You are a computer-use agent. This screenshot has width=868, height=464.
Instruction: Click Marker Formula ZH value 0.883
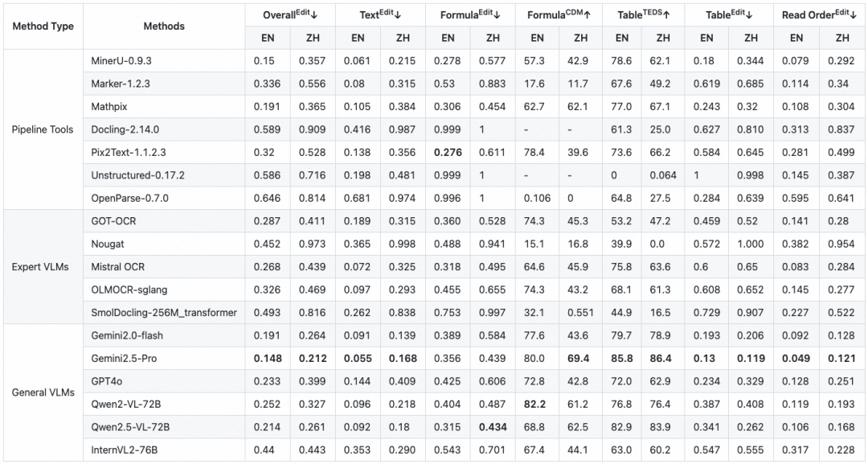pos(492,84)
